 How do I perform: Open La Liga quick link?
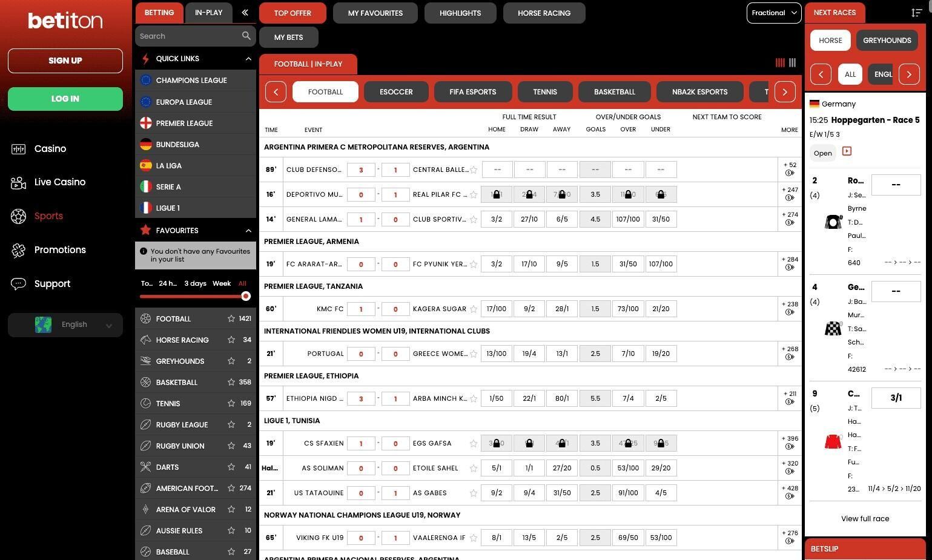click(x=195, y=166)
